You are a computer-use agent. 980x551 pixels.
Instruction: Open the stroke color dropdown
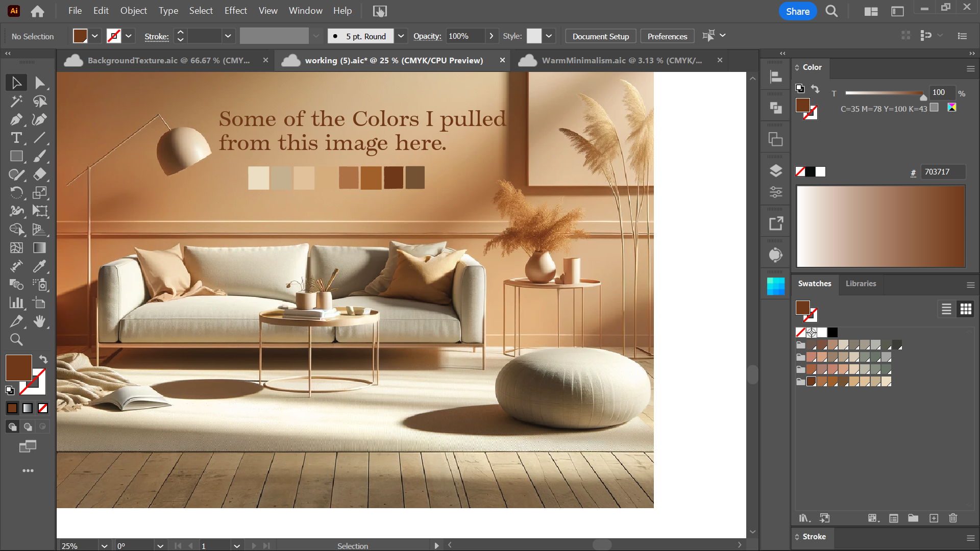(x=129, y=36)
